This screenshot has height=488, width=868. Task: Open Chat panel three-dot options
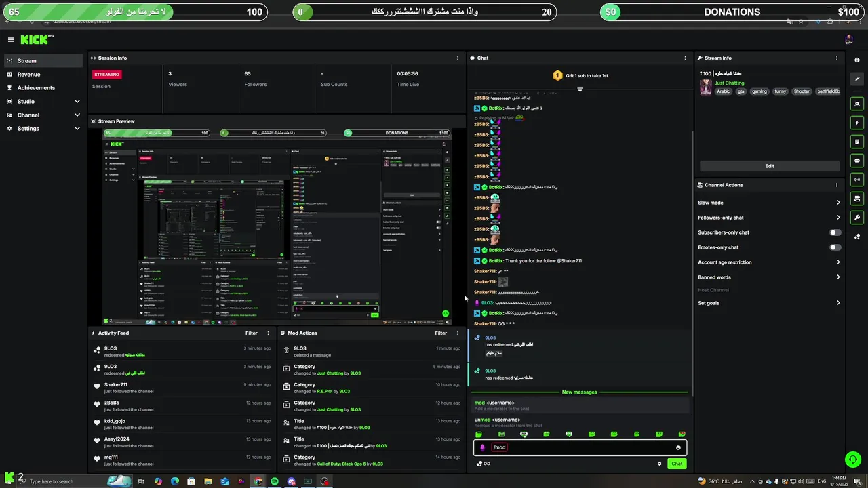(x=685, y=58)
